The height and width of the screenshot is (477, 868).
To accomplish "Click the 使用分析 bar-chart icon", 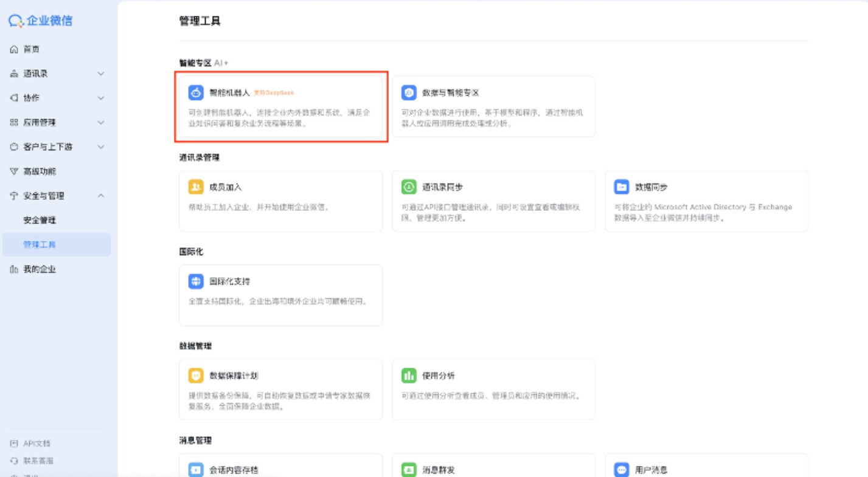I will click(408, 376).
